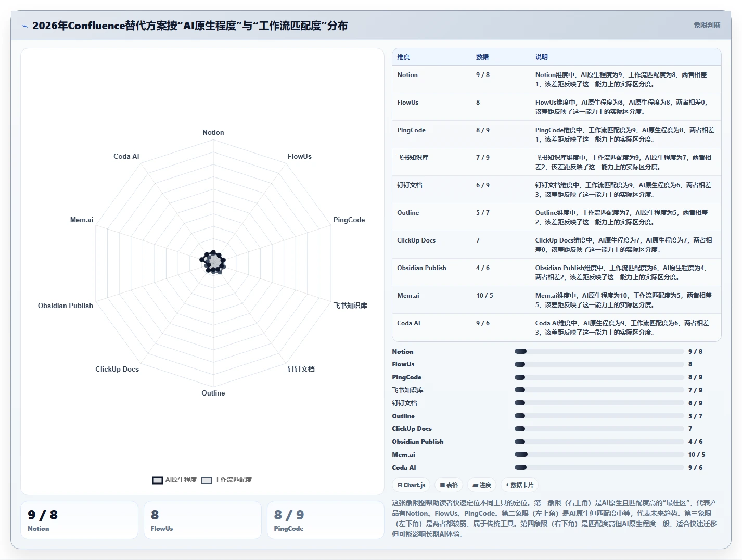Click the ClickUp Docs label in the progress list
This screenshot has width=742, height=560.
click(x=412, y=429)
